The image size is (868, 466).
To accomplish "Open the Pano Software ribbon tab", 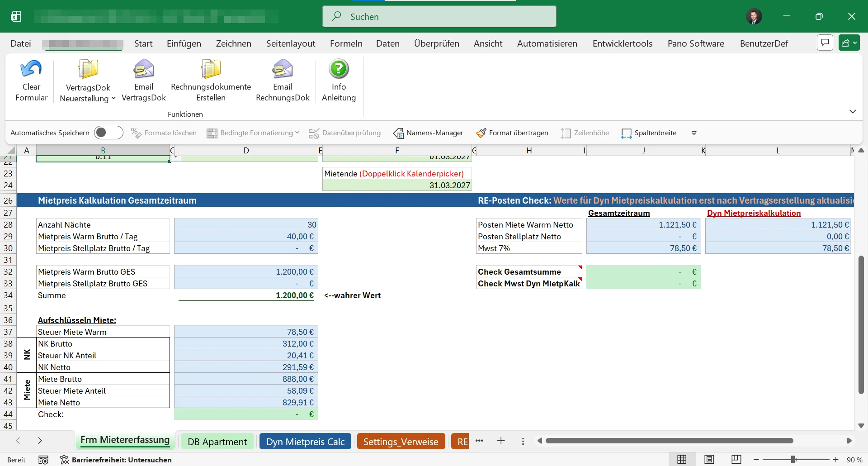I will coord(696,43).
